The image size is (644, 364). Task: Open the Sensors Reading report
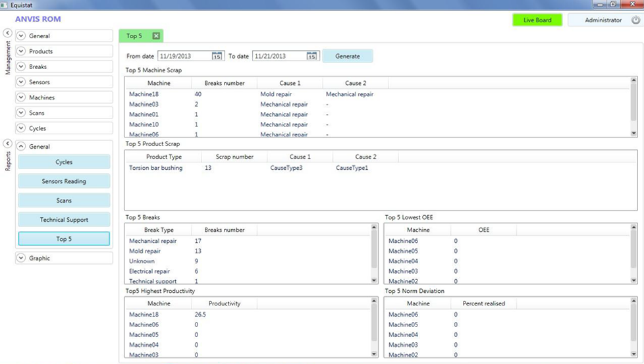[64, 181]
